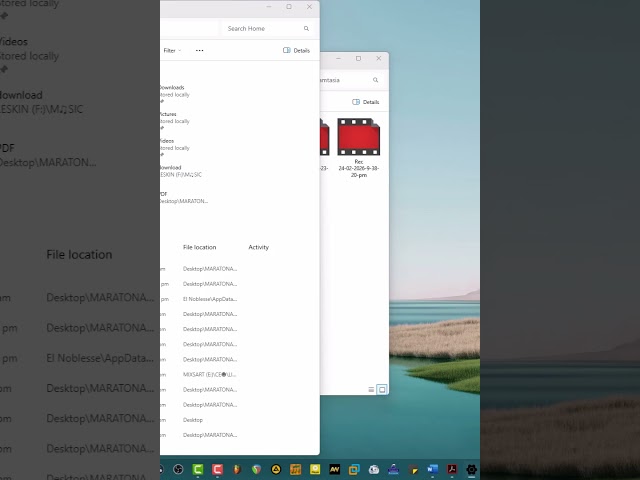640x480 pixels.
Task: Toggle the Details pane in Home window
Action: point(297,51)
